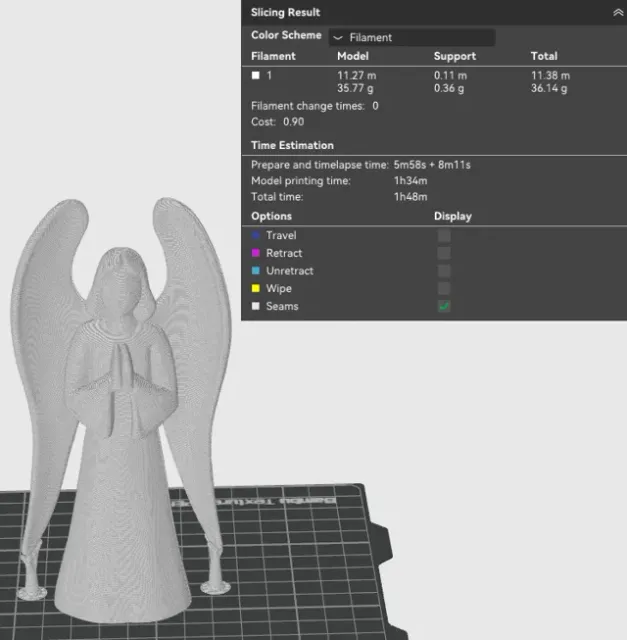Click Prepare and timelapse time value
The image size is (627, 640).
point(432,165)
